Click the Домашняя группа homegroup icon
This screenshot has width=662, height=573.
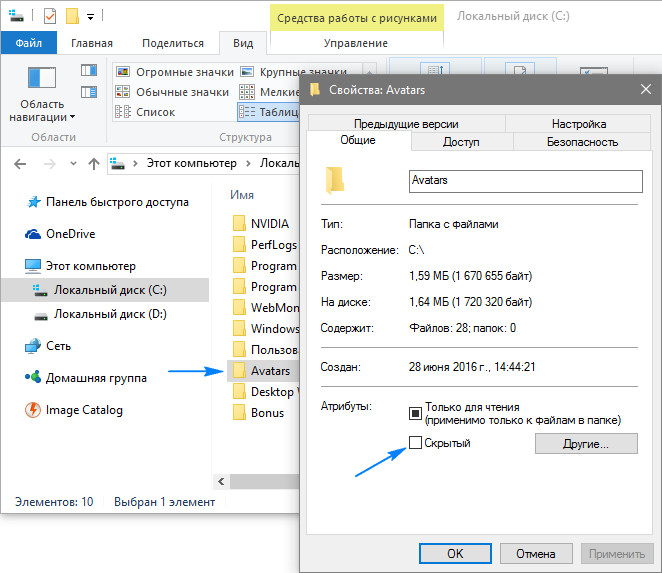coord(32,378)
